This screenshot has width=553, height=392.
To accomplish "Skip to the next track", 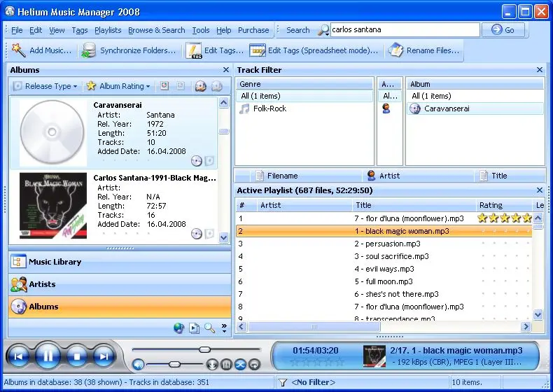I will pos(104,357).
